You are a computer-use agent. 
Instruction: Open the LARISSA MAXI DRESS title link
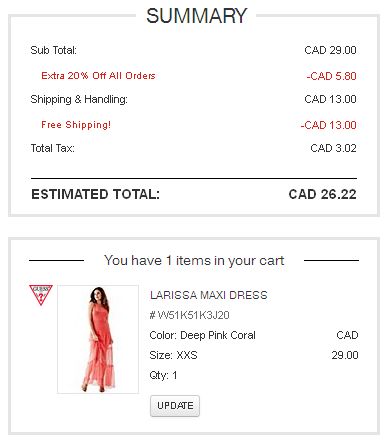(209, 295)
